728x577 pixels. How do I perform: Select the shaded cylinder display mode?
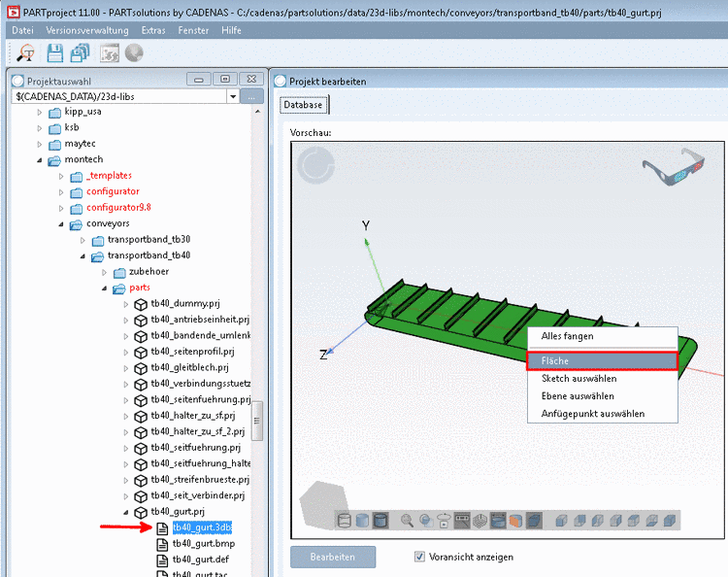pyautogui.click(x=362, y=521)
